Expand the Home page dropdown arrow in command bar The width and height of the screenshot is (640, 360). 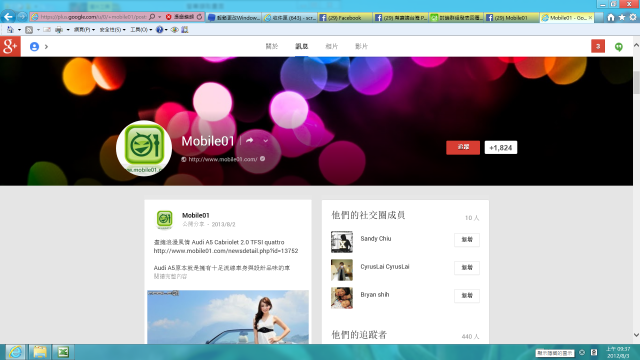pyautogui.click(x=19, y=30)
